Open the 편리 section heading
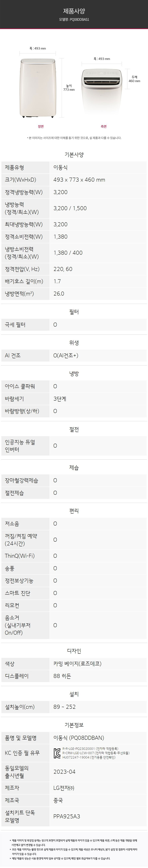This screenshot has width=148, height=868. (x=74, y=511)
